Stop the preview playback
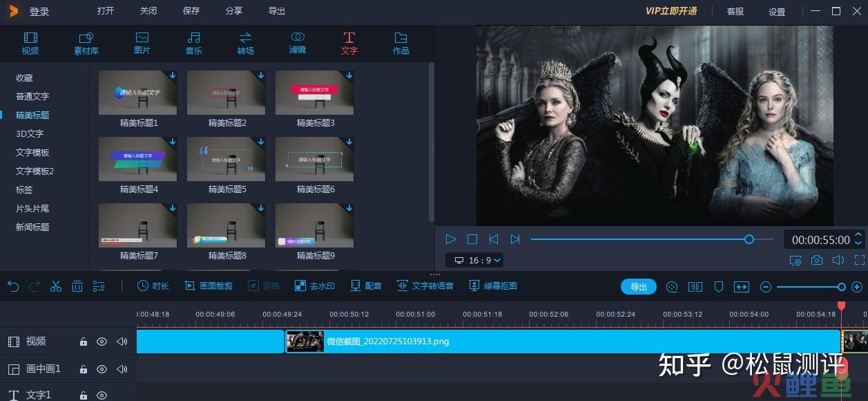868x401 pixels. pos(472,239)
